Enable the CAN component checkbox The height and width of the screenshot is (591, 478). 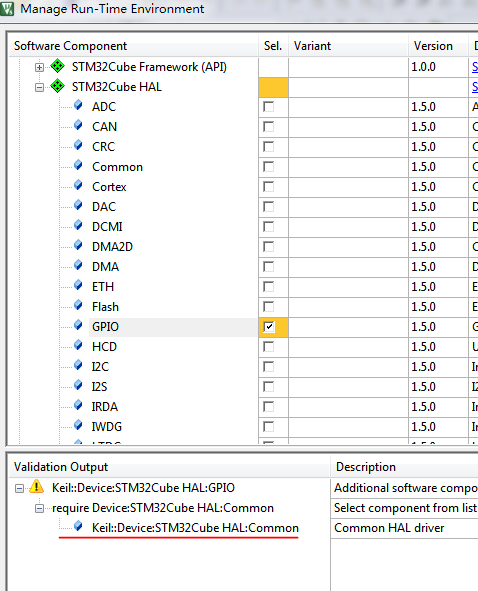click(x=269, y=127)
